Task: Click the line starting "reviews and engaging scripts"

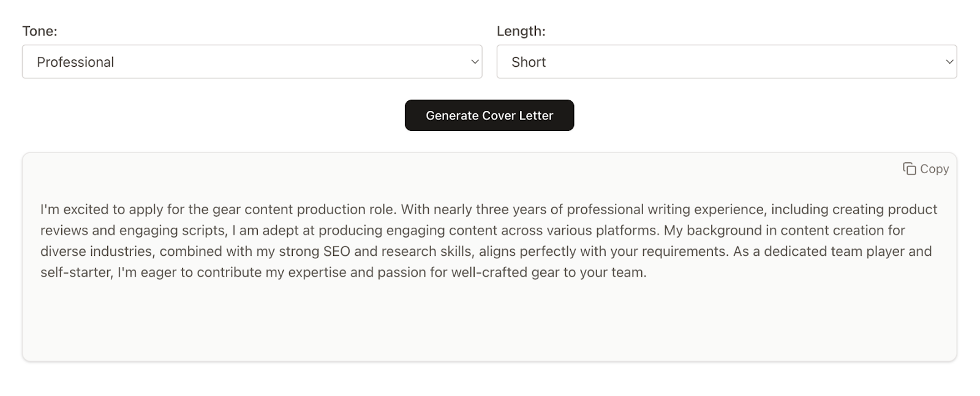Action: point(472,230)
